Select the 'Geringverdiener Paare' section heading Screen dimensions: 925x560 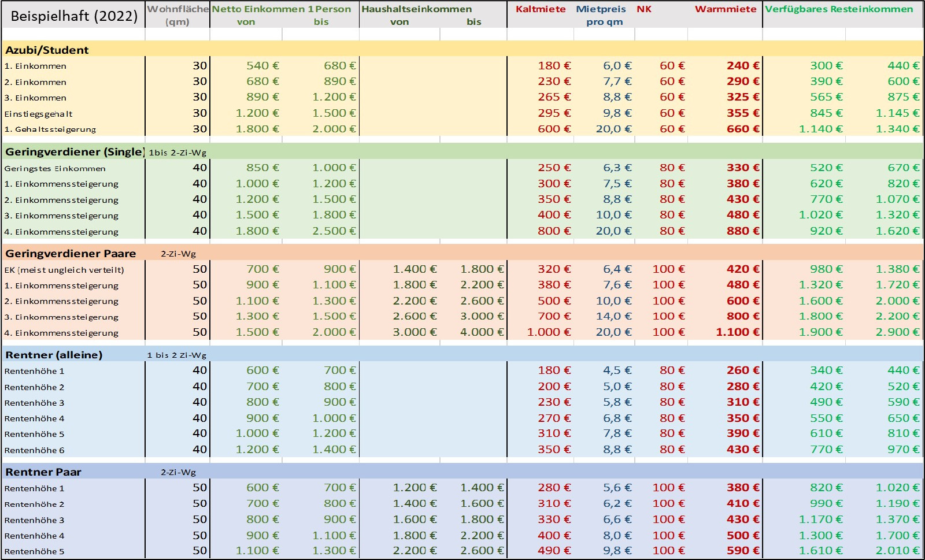click(71, 254)
